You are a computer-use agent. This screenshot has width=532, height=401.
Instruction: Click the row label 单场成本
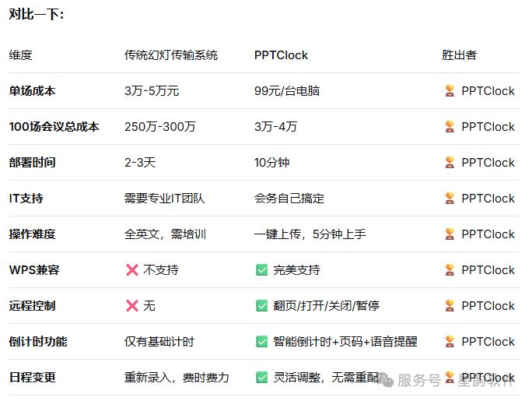(32, 91)
